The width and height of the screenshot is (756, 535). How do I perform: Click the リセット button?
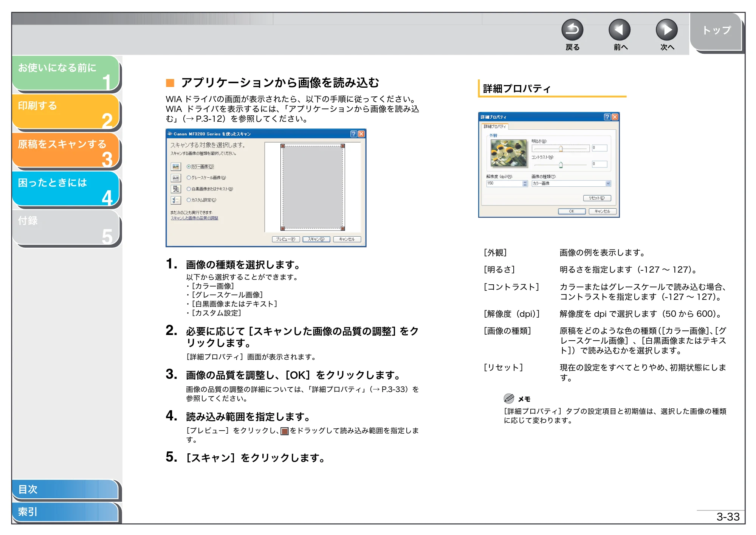pyautogui.click(x=597, y=198)
